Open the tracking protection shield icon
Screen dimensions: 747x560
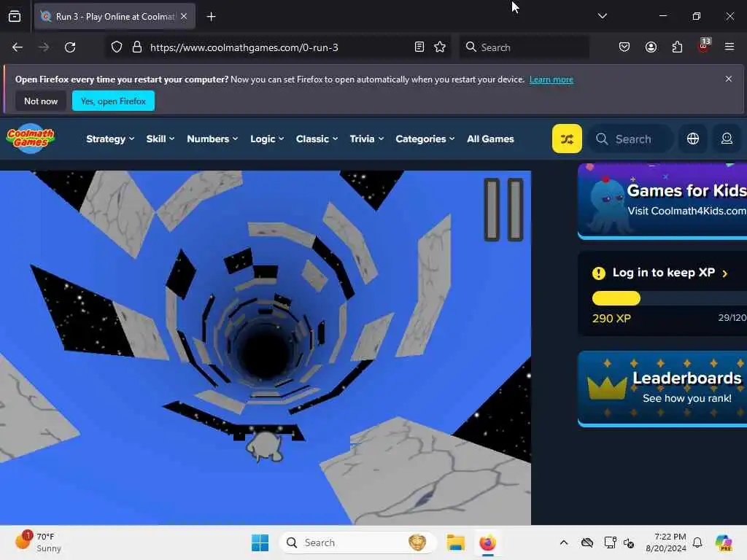coord(117,47)
